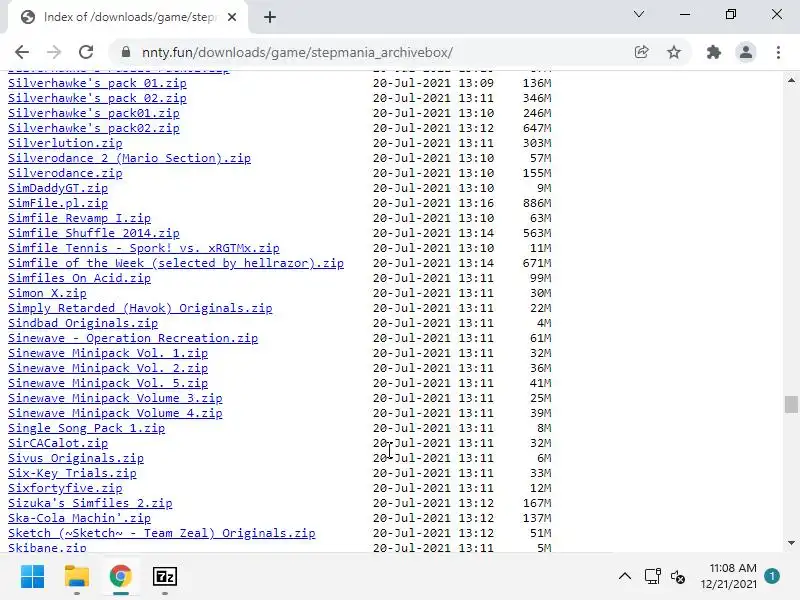
Task: Download Silverlution.zip
Action: [x=65, y=143]
